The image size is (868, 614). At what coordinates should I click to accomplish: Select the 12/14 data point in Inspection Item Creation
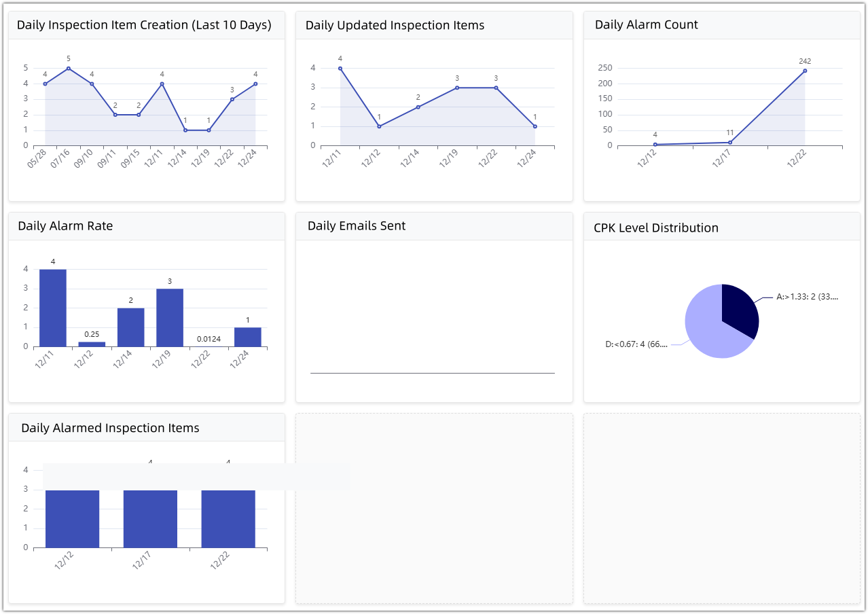coord(185,130)
